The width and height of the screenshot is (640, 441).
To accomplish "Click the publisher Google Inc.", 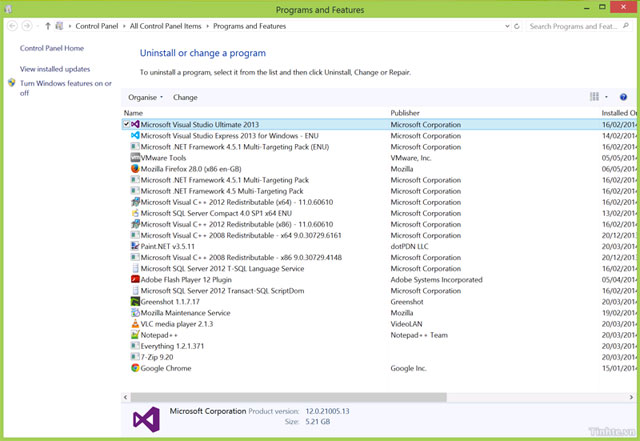I will pyautogui.click(x=408, y=368).
